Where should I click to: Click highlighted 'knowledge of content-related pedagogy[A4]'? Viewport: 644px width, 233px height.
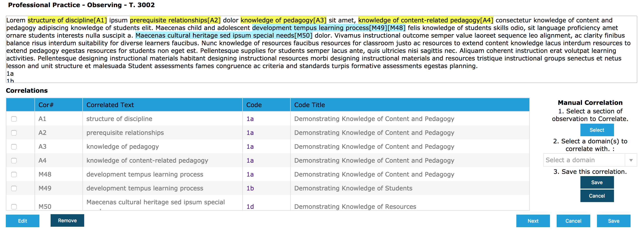pos(426,20)
